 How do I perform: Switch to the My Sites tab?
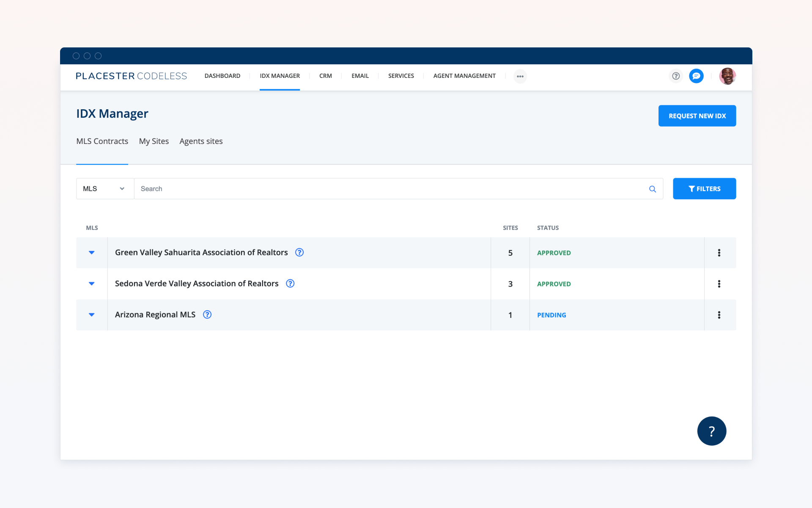154,141
